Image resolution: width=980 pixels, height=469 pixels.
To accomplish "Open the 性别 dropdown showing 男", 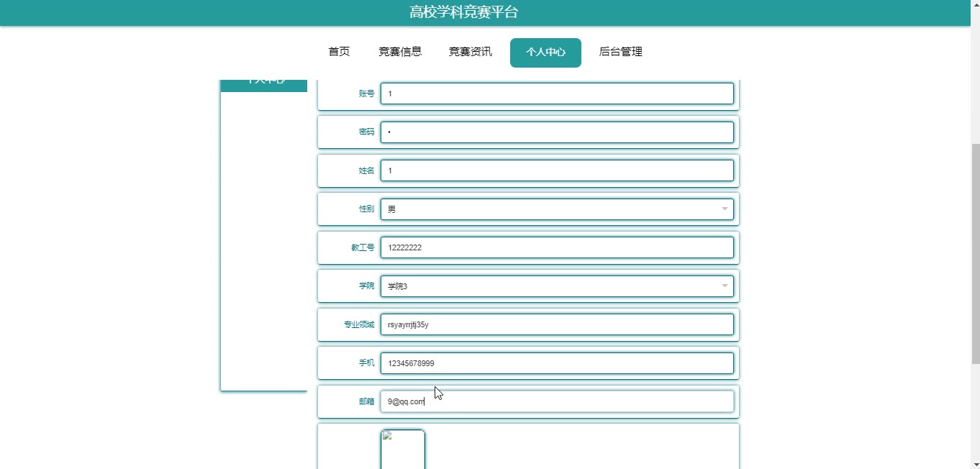I will click(557, 209).
